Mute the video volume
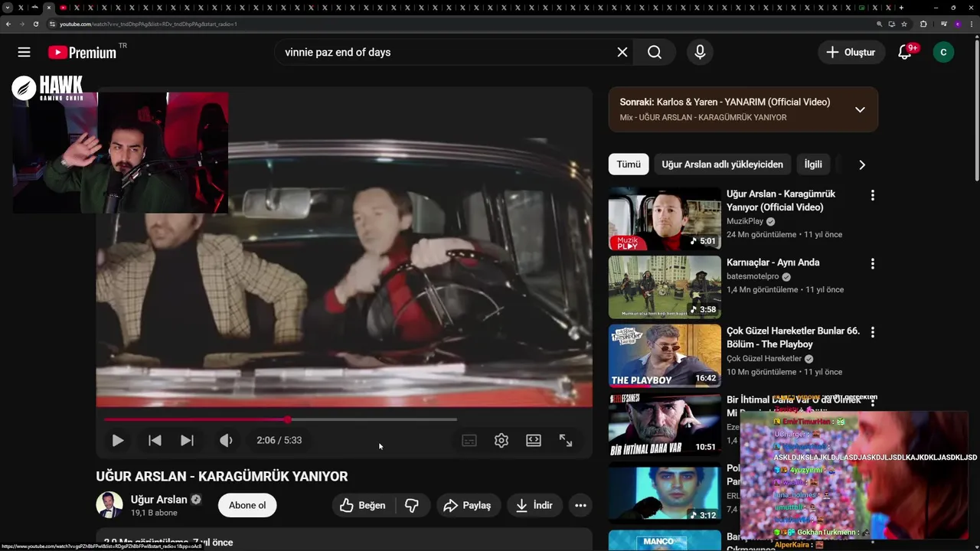Viewport: 980px width, 551px height. click(226, 440)
